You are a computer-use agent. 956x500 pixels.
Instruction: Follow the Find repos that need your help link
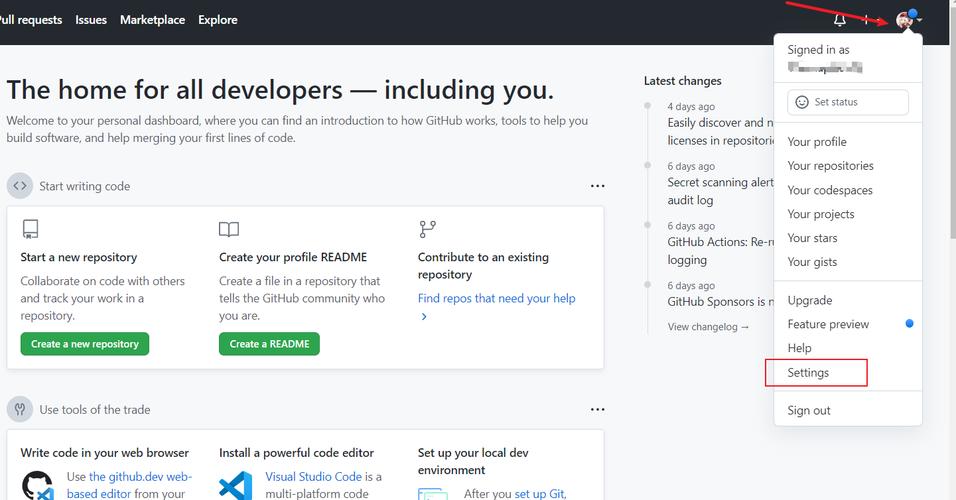coord(496,298)
